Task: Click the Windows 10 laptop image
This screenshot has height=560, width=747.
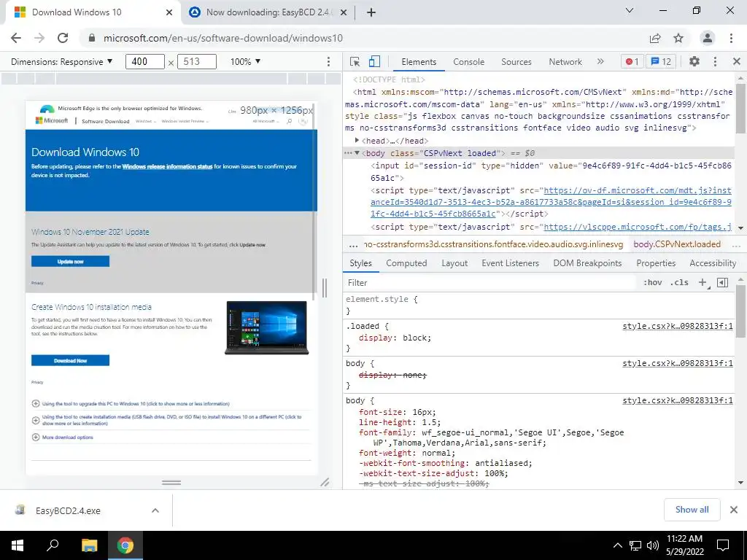Action: click(x=267, y=327)
